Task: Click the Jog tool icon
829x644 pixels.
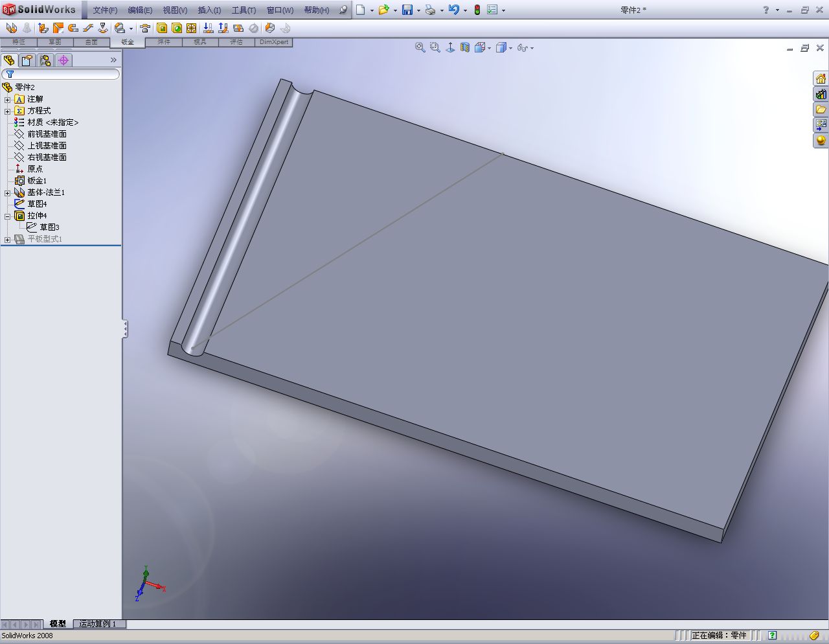Action: click(x=87, y=28)
